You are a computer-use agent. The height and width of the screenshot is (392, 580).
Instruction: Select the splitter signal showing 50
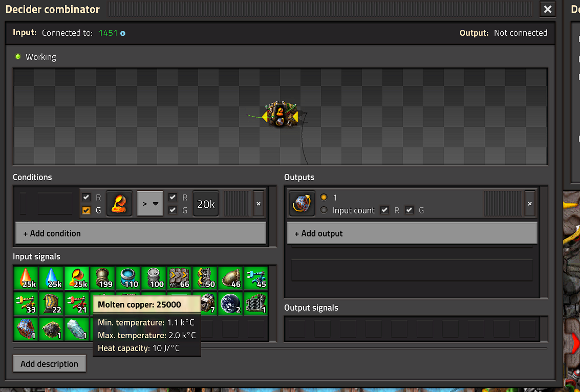205,278
